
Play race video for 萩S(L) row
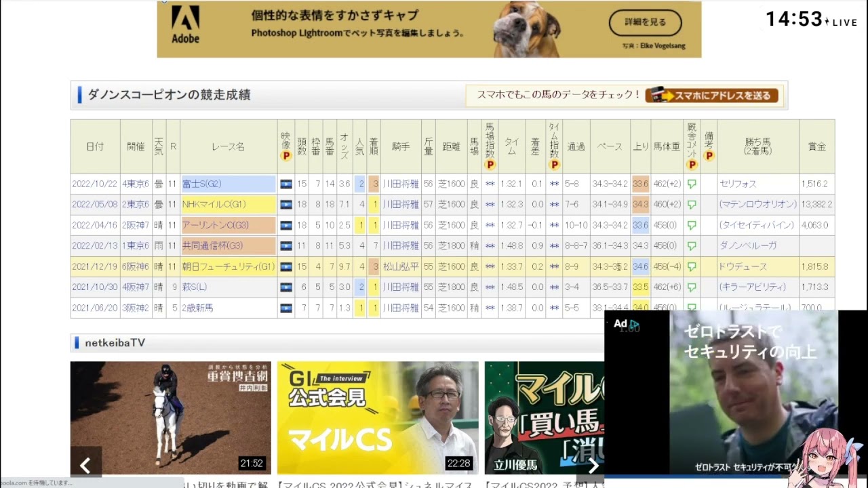coord(285,287)
